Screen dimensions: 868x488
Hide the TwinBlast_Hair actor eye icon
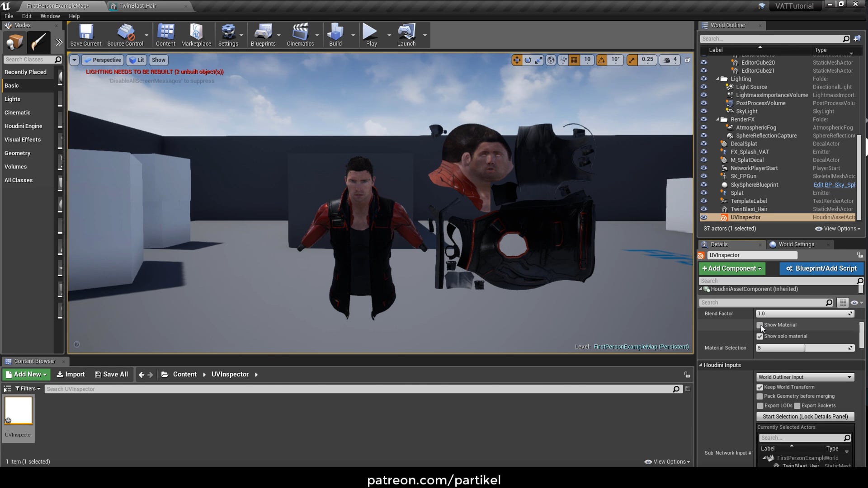coord(703,209)
